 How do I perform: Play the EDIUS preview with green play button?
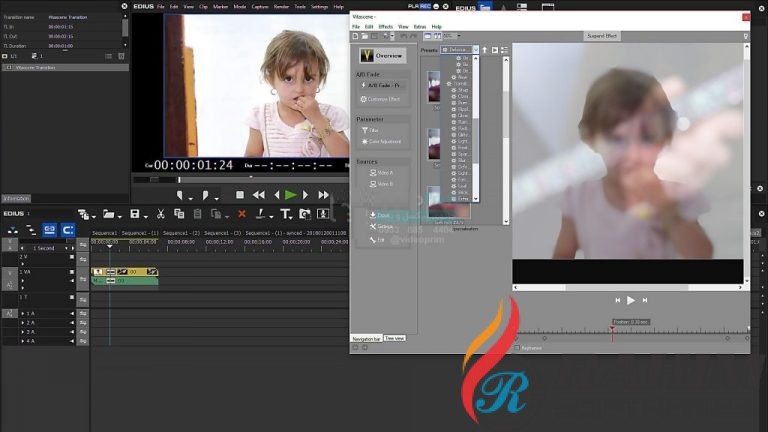[x=290, y=194]
